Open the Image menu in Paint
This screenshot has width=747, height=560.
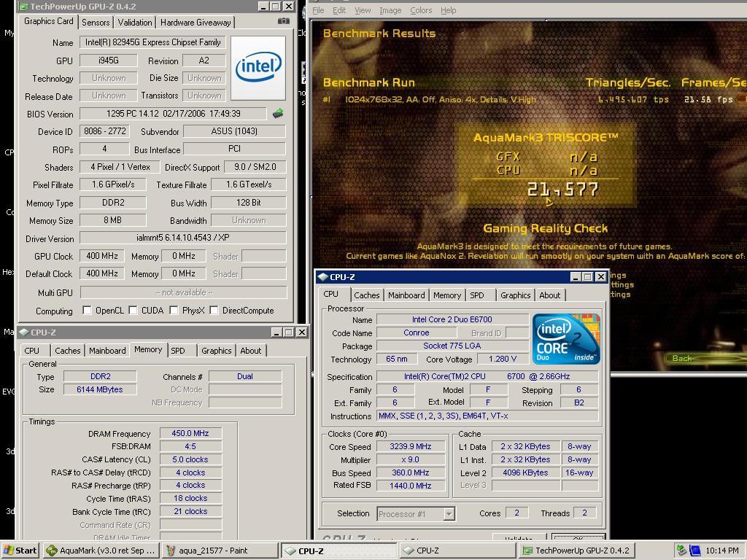[390, 10]
